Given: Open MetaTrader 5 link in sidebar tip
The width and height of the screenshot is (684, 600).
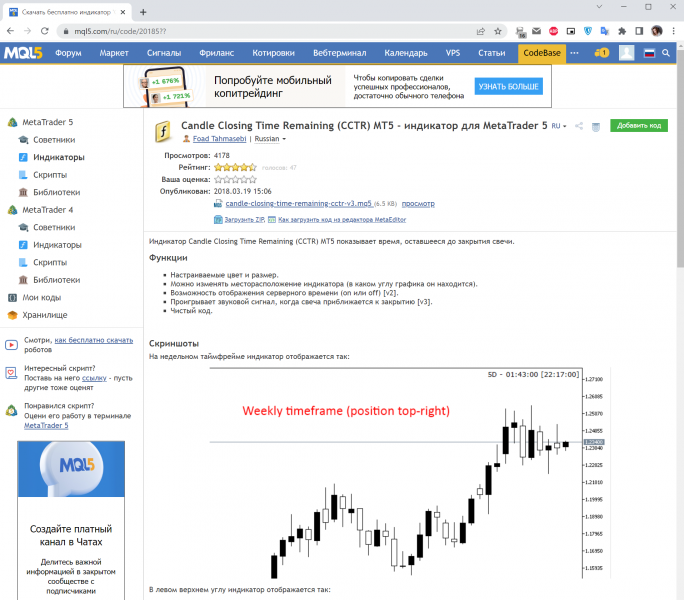Looking at the screenshot, I should click(x=46, y=425).
